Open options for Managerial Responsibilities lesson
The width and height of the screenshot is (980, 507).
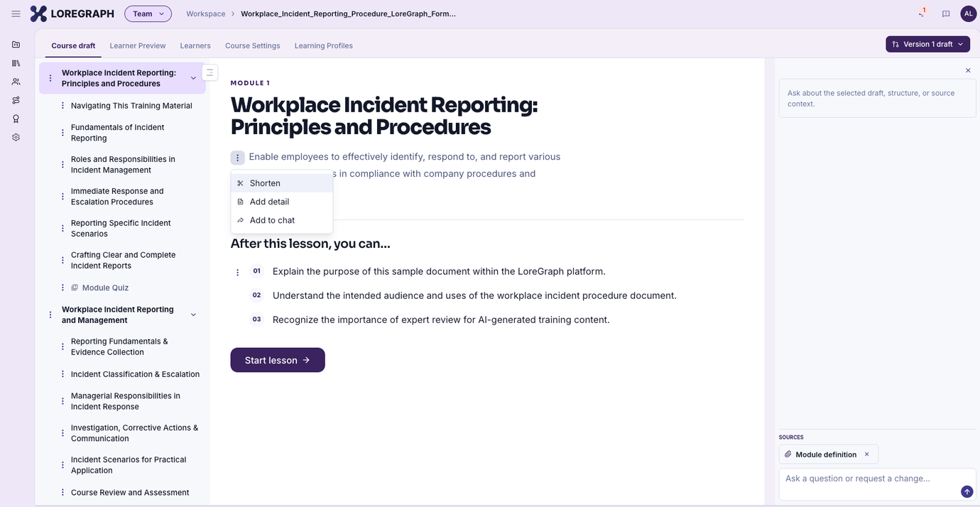pyautogui.click(x=62, y=401)
